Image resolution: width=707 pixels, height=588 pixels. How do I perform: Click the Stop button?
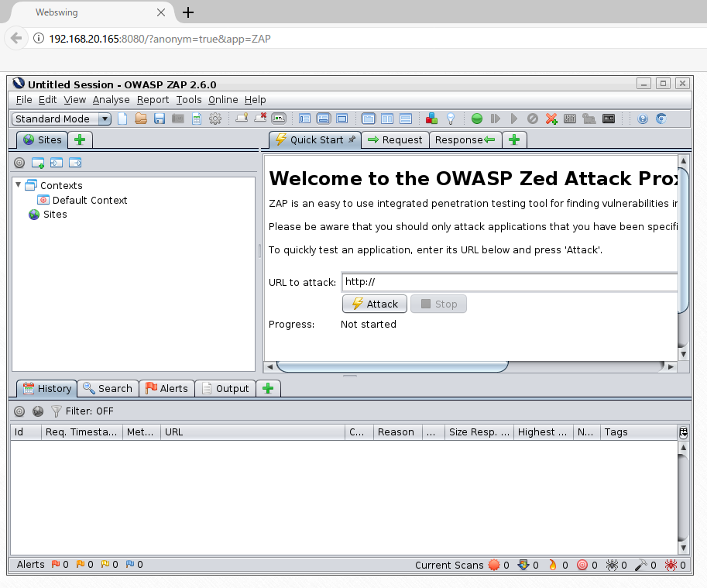pyautogui.click(x=438, y=304)
